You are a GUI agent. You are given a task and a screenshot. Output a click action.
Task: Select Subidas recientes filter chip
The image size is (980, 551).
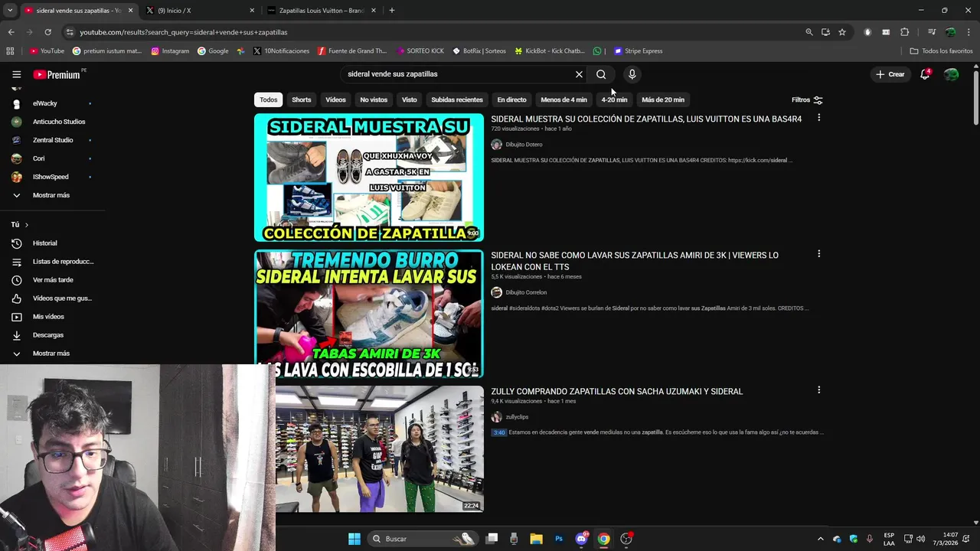[x=457, y=100]
